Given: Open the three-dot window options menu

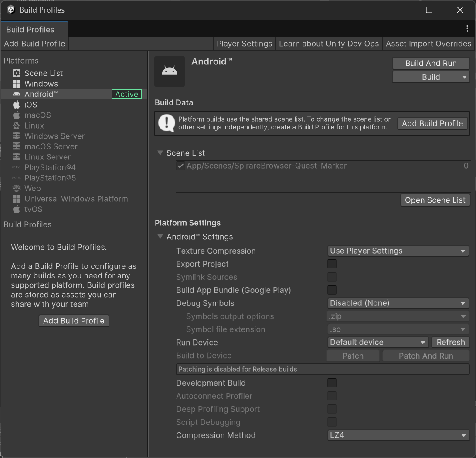Looking at the screenshot, I should [x=467, y=28].
